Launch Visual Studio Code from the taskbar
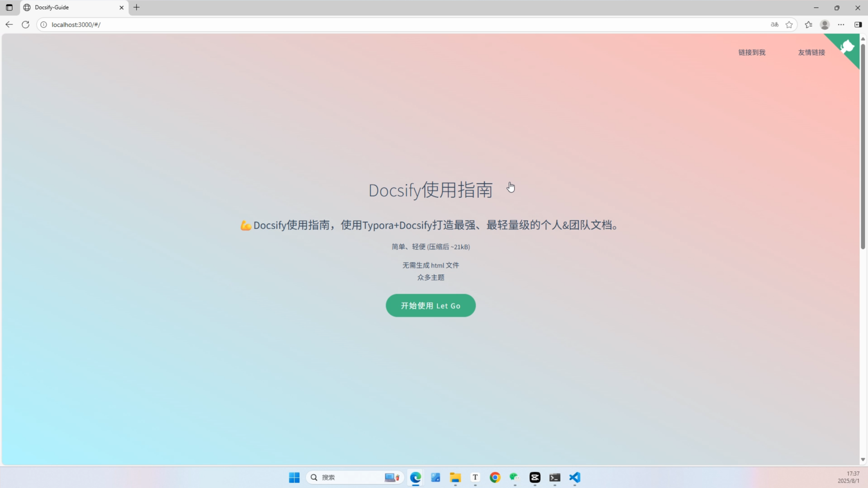Viewport: 868px width, 488px height. 575,478
